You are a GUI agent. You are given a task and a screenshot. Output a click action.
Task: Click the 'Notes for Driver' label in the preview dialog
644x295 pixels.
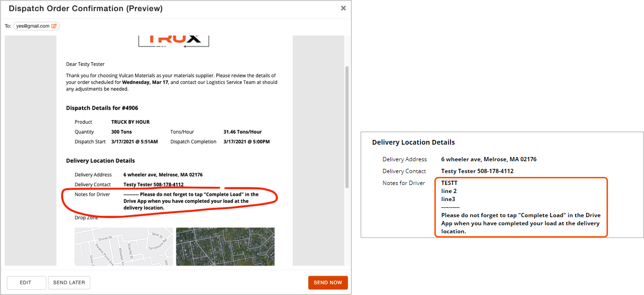(x=92, y=194)
